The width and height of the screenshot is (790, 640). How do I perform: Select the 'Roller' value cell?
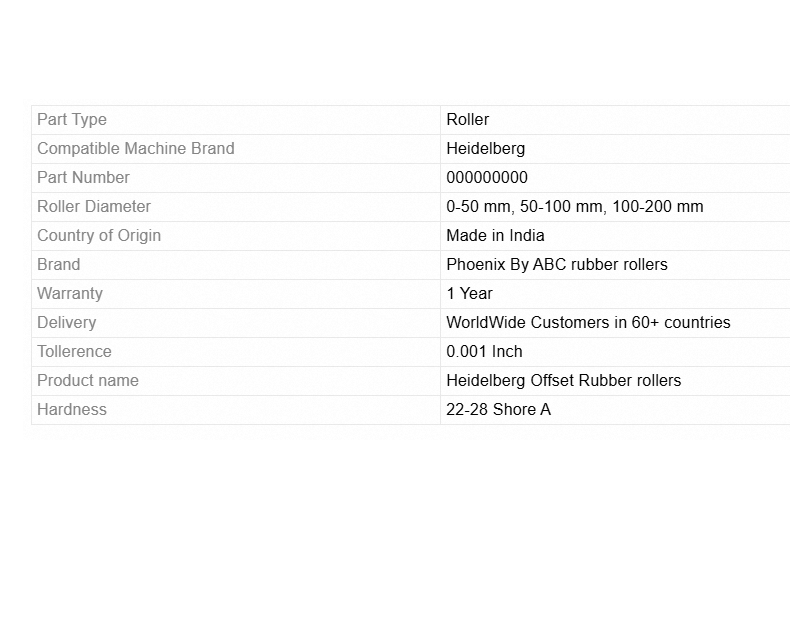[468, 120]
